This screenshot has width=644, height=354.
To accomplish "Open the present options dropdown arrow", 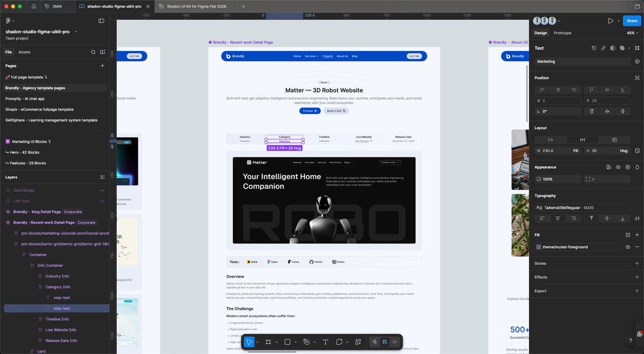I will tap(619, 21).
